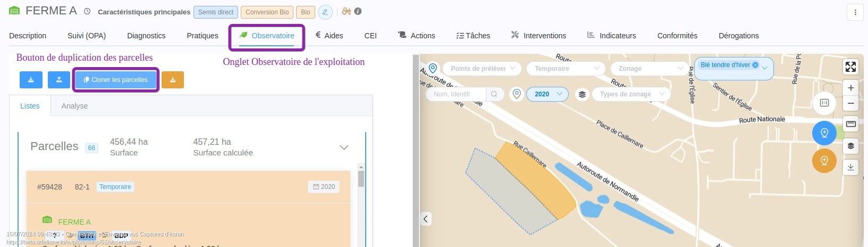Image resolution: width=868 pixels, height=247 pixels.
Task: Switch to the Diagnostics tab
Action: (x=146, y=36)
